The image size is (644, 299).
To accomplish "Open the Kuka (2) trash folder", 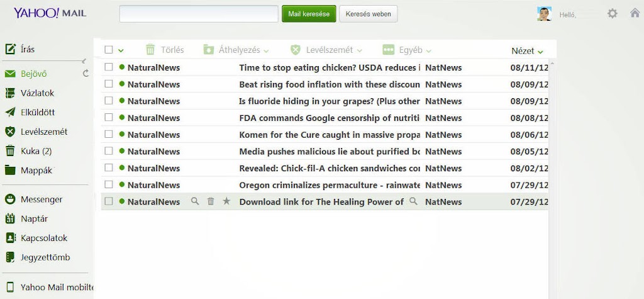I will (36, 151).
